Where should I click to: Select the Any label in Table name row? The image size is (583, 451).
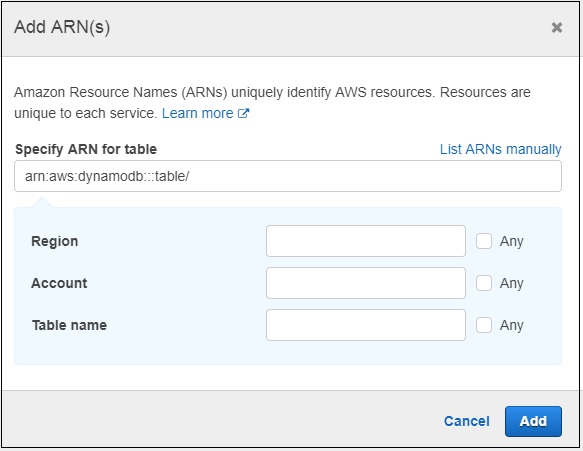(512, 325)
